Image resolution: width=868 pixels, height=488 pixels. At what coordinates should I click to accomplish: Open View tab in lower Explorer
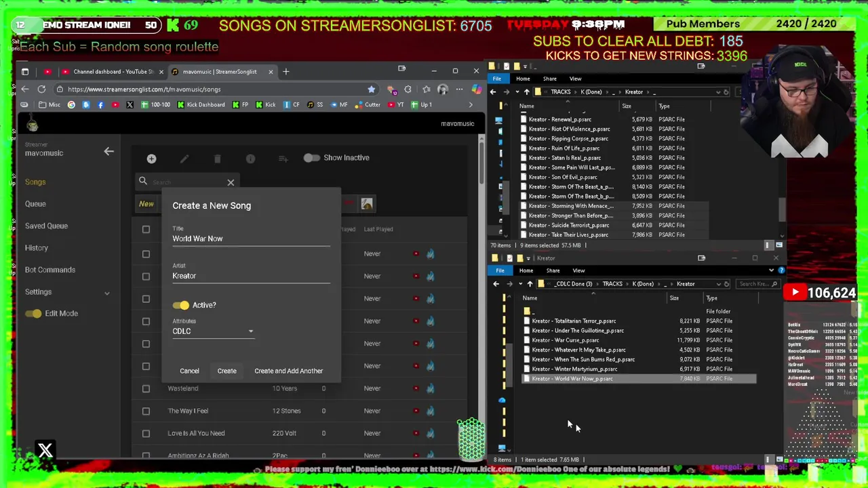click(x=578, y=270)
